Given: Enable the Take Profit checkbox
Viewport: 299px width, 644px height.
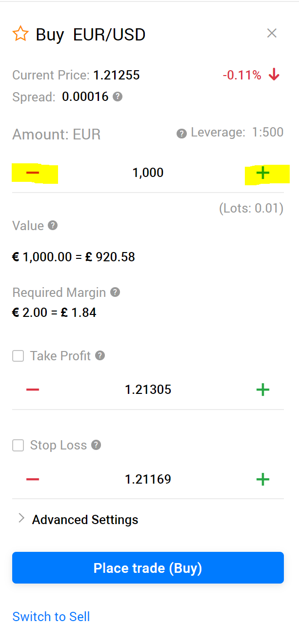Looking at the screenshot, I should click(18, 356).
